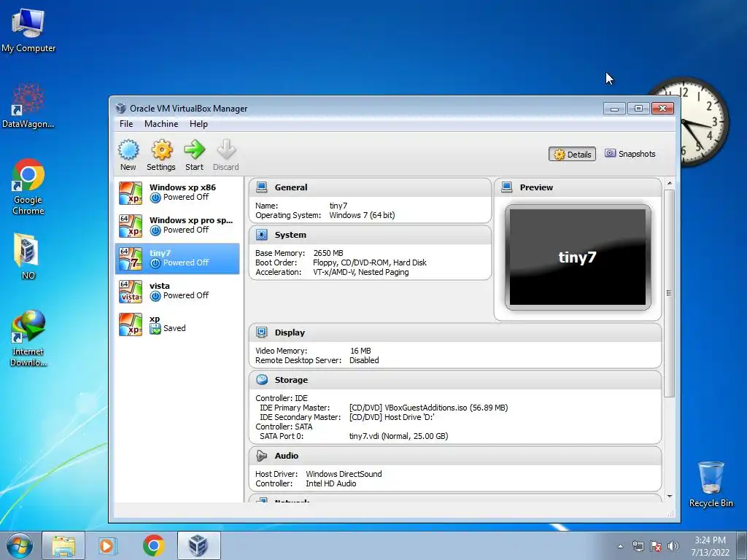
Task: Click the New virtual machine toolbar icon
Action: (128, 150)
